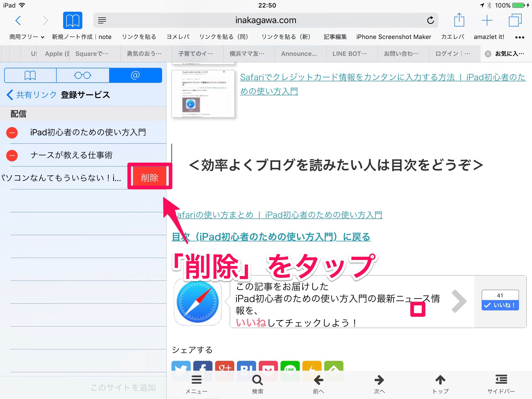Add a new tab with plus icon
The height and width of the screenshot is (399, 532).
(487, 20)
